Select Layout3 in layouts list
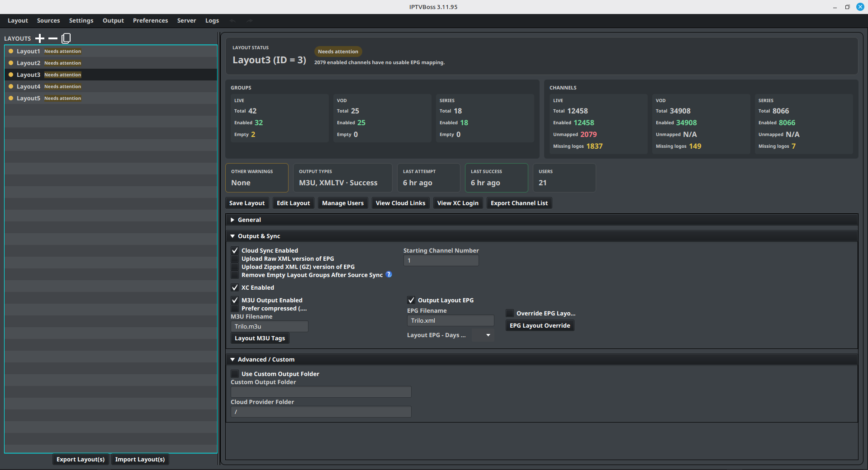Viewport: 868px width, 470px height. 111,75
